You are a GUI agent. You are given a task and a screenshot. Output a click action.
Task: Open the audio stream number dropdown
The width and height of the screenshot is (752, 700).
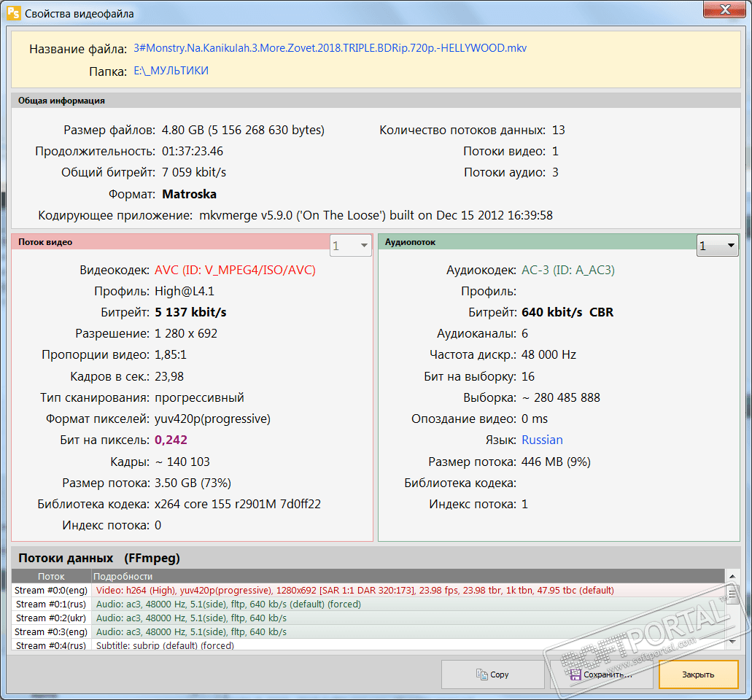click(717, 246)
